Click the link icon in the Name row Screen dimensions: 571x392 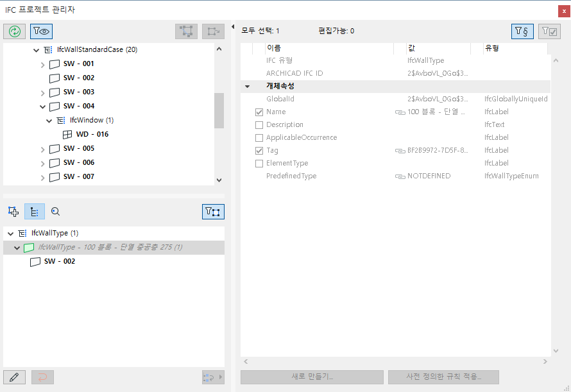[x=400, y=112]
